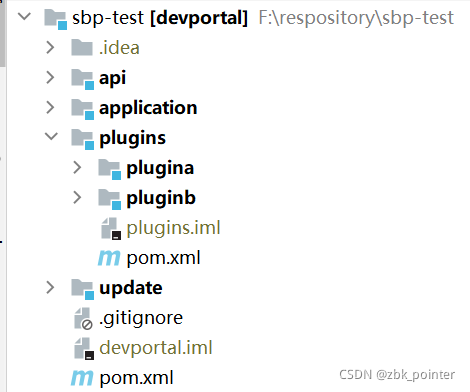Image resolution: width=470 pixels, height=392 pixels.
Task: Click the plugins module folder icon
Action: tap(83, 139)
